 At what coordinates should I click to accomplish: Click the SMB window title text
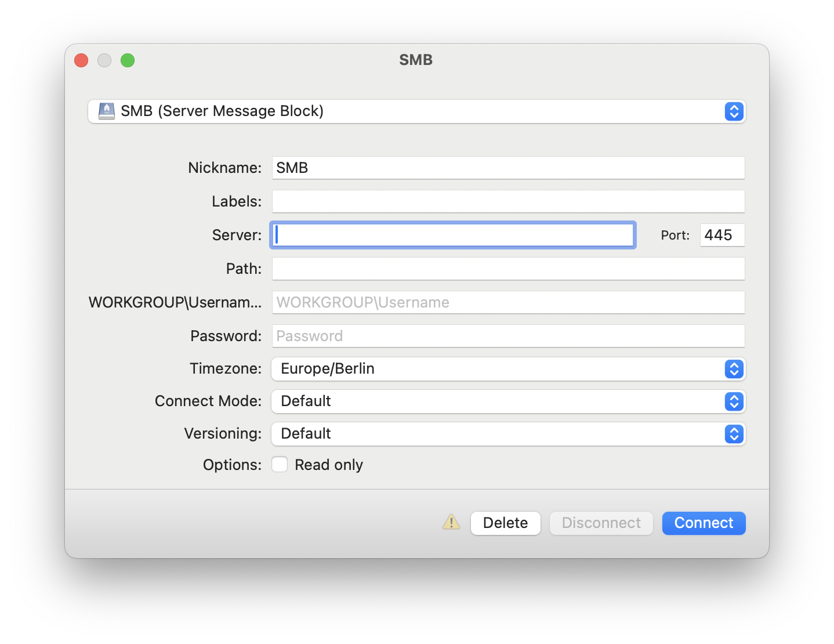point(416,60)
